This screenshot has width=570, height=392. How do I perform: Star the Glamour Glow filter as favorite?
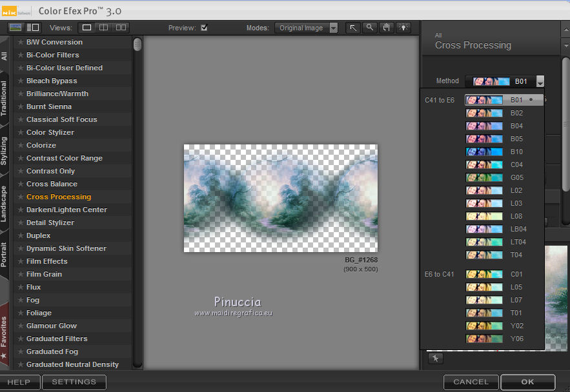[x=21, y=326]
